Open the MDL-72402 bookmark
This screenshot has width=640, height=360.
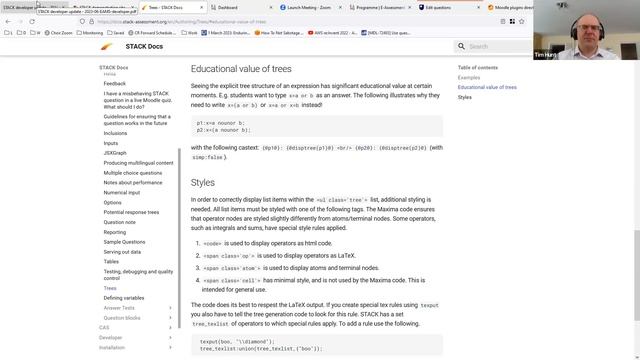click(386, 33)
